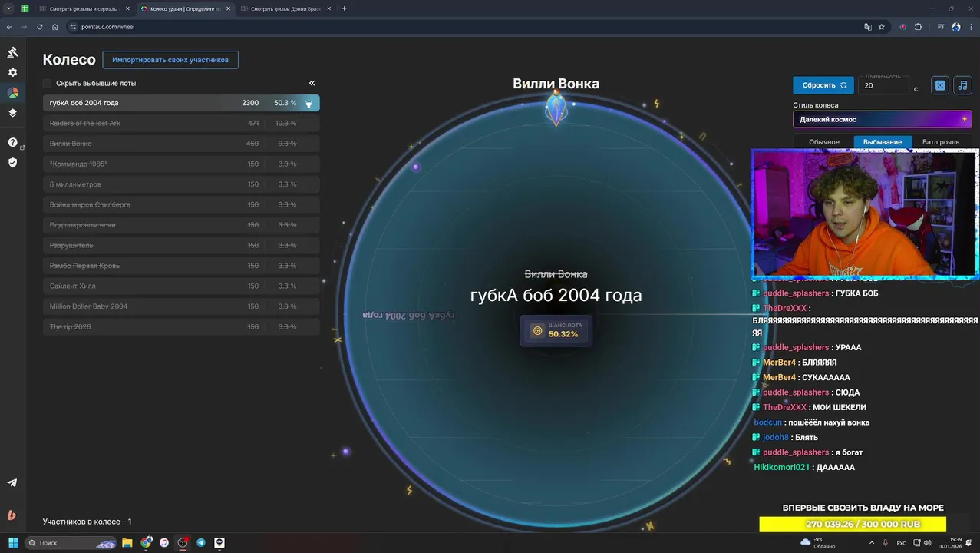Screen dimensions: 980x553
Task: Select the губкА боб 2004 года lot row
Action: [181, 103]
